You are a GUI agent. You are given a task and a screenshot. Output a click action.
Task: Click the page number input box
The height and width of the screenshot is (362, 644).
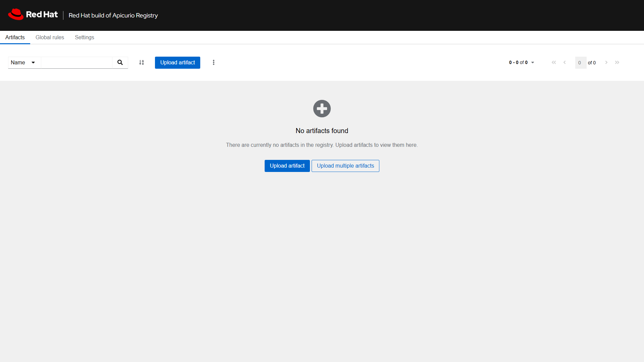tap(581, 62)
